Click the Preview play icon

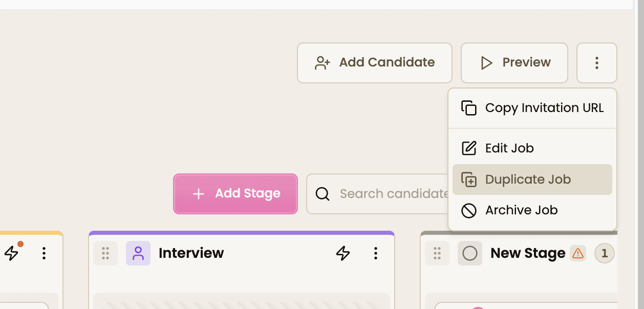pos(485,63)
